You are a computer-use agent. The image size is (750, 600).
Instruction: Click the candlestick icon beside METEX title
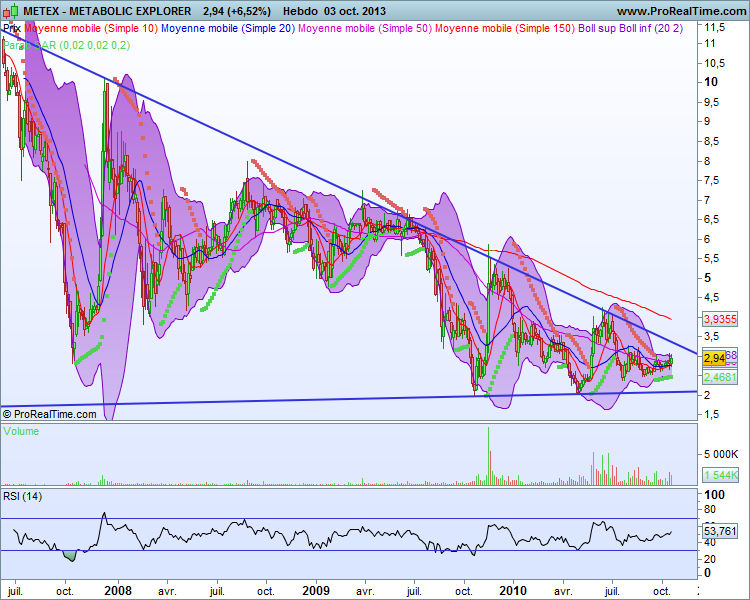coord(11,11)
